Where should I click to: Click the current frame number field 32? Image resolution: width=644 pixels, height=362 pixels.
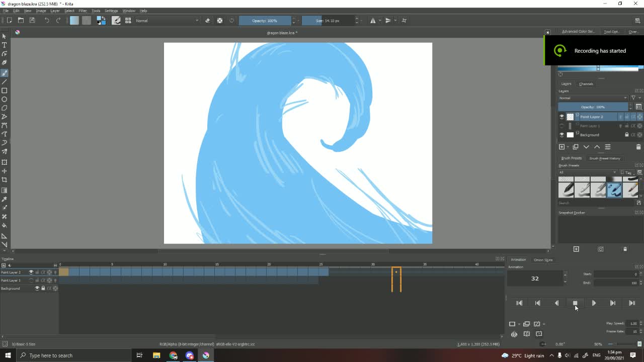pyautogui.click(x=535, y=278)
